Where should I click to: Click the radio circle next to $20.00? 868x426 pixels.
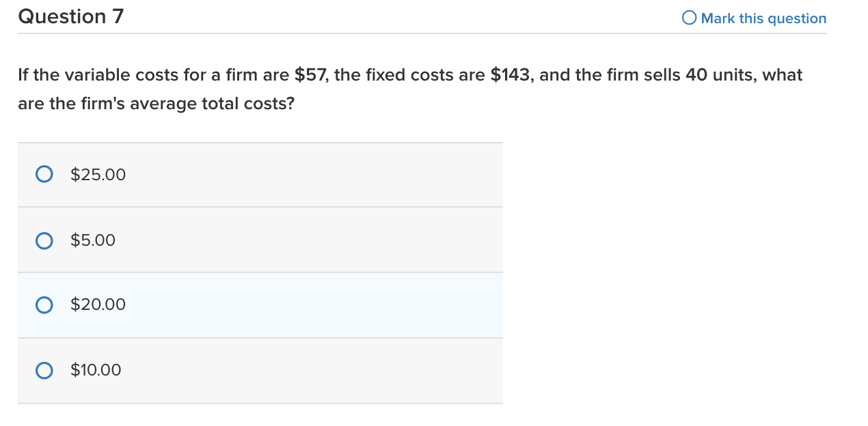point(44,304)
